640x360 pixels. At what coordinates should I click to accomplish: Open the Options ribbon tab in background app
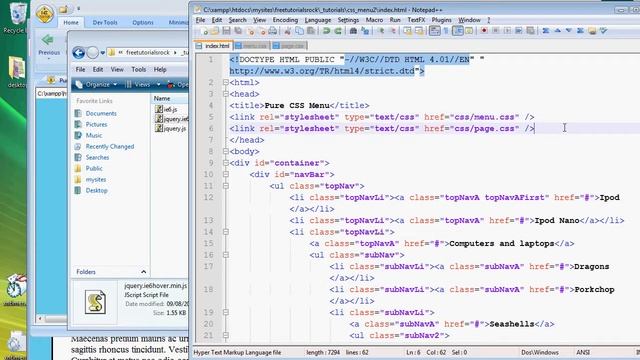coord(143,22)
